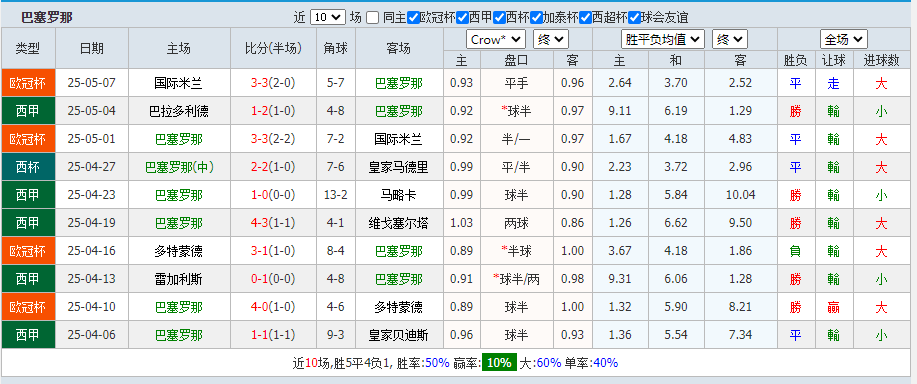
Task: Open the Crow* bookmaker dropdown
Action: point(496,40)
